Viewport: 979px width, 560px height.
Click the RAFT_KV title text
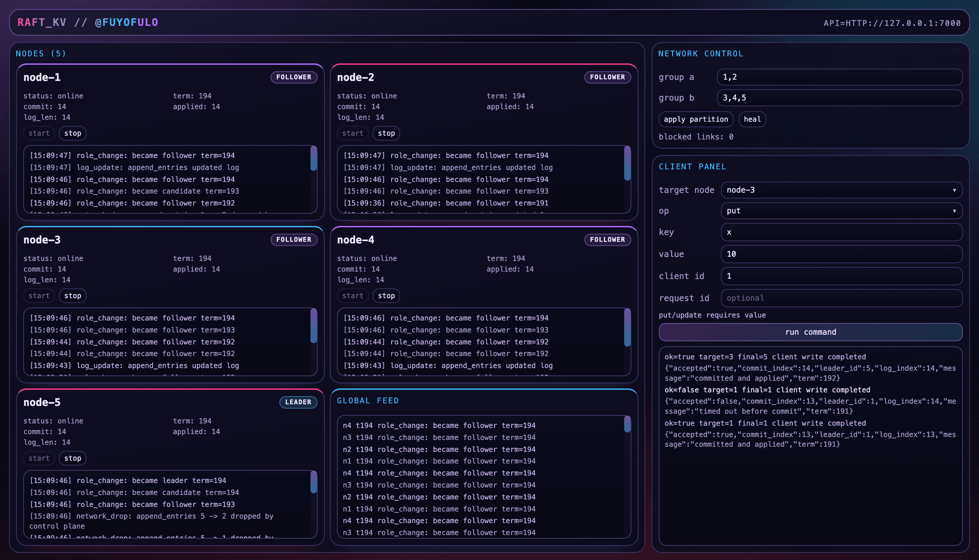41,22
